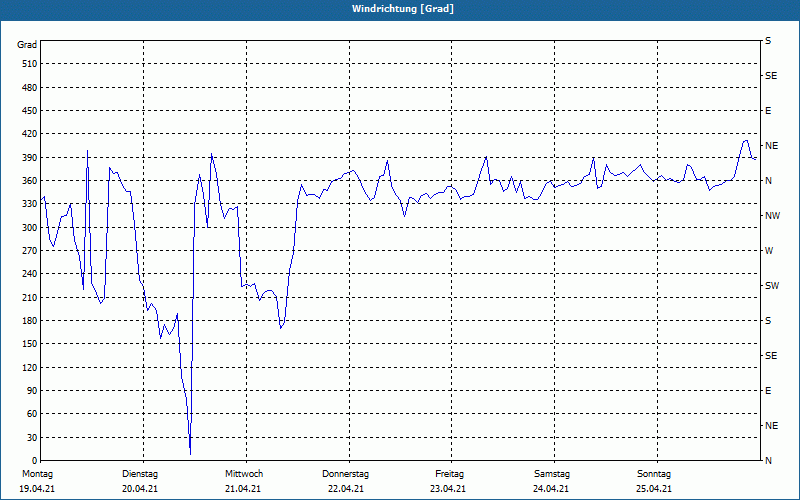Click the SW compass label
This screenshot has width=800, height=500.
[x=772, y=286]
